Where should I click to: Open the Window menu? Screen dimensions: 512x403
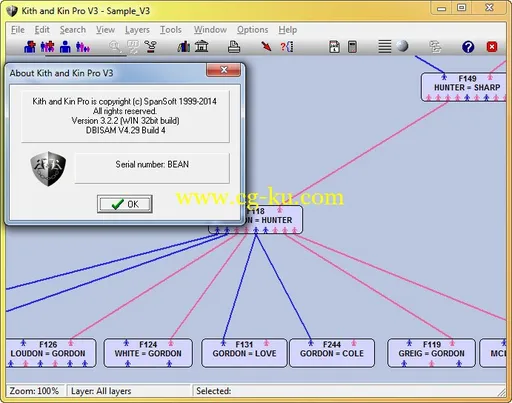pos(210,30)
